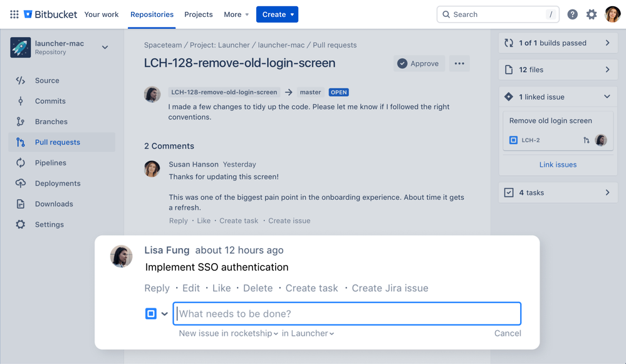Expand the launcher-mac repository switcher chevron

(105, 47)
